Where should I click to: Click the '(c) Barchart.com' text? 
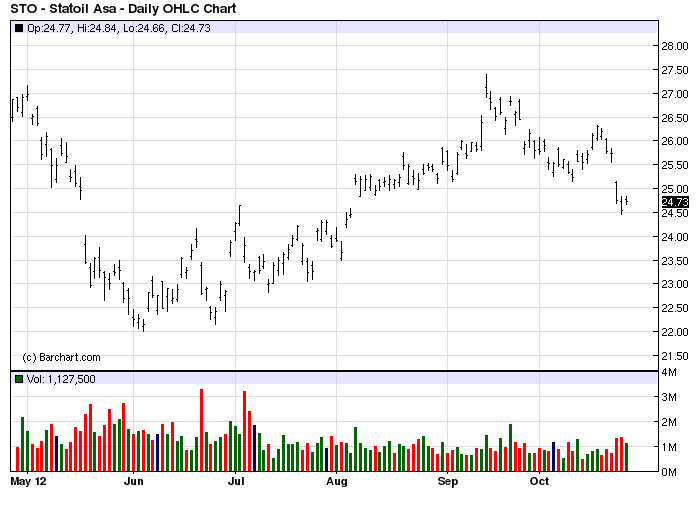click(x=62, y=357)
